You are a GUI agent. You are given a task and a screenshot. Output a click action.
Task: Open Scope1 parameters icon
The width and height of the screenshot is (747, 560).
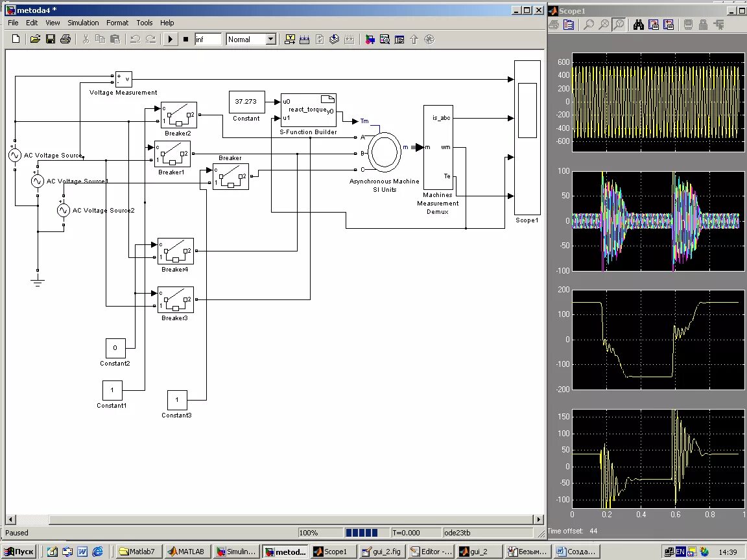click(x=569, y=25)
